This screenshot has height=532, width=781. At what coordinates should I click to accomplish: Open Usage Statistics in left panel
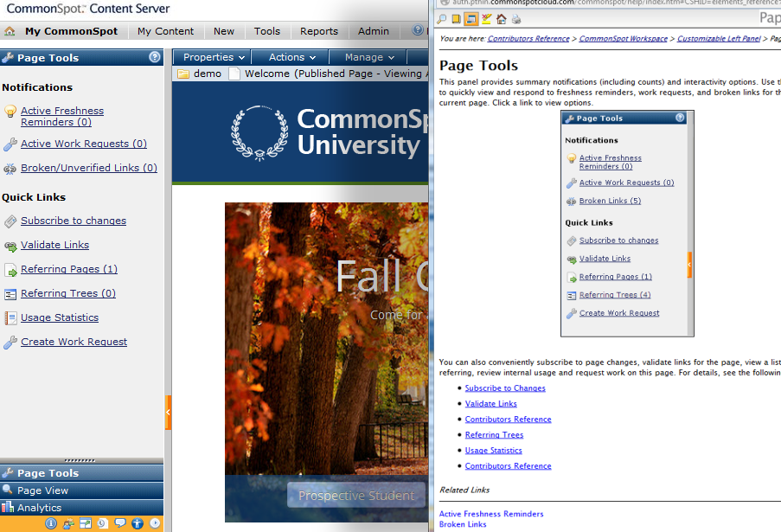click(60, 317)
